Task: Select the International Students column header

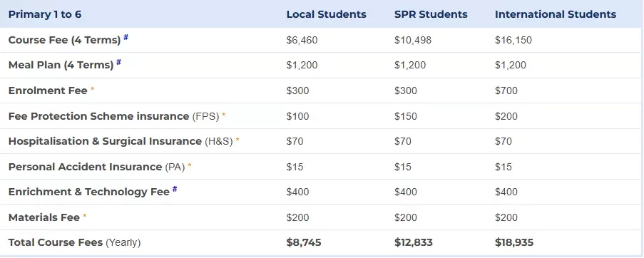Action: [556, 14]
